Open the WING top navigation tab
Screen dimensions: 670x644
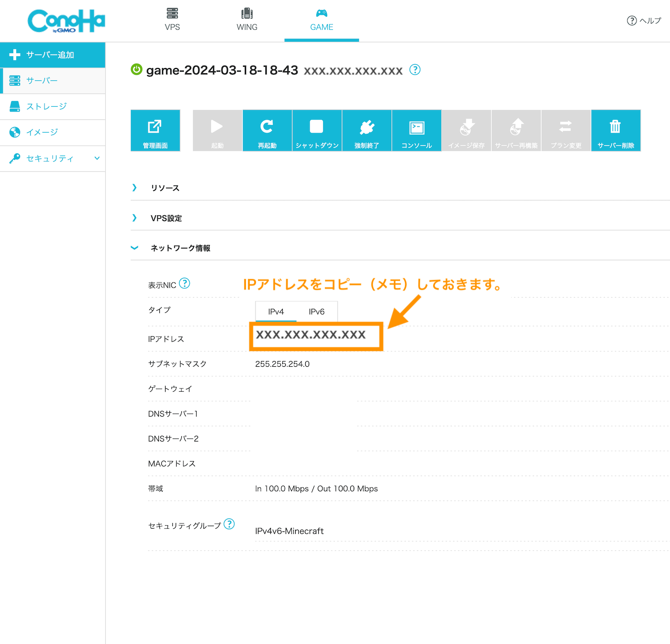tap(247, 20)
